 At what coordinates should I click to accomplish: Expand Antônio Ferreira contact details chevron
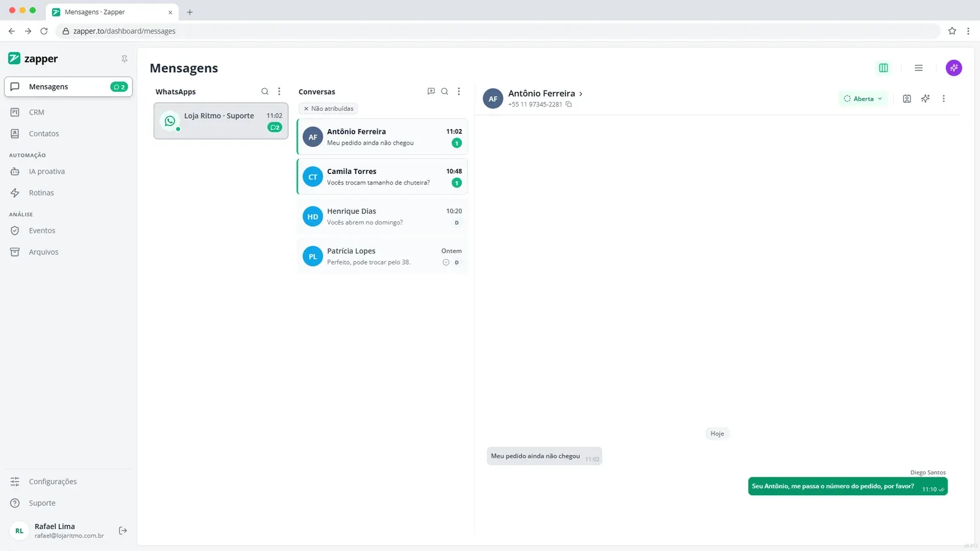[x=581, y=94]
